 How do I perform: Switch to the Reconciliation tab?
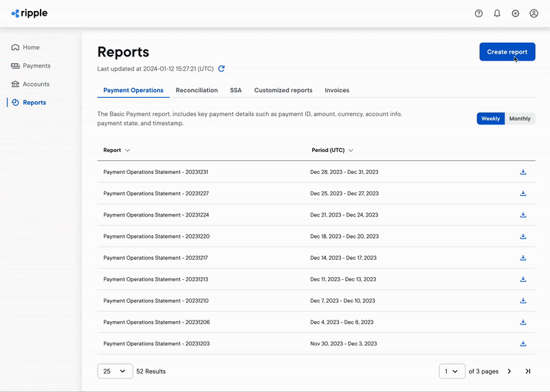[x=197, y=90]
